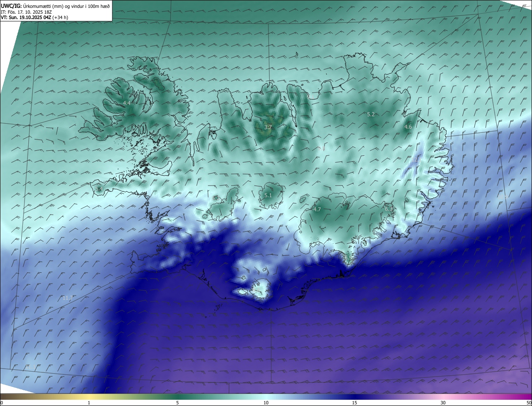This screenshot has height=406, width=532.
Task: Click the 11.1 value near the bottom-left corner
Action: [x=31, y=367]
